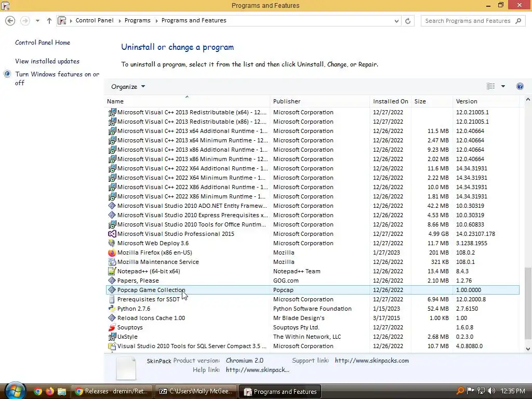Switch to the Releases Chrome taskbar window

tap(112, 392)
